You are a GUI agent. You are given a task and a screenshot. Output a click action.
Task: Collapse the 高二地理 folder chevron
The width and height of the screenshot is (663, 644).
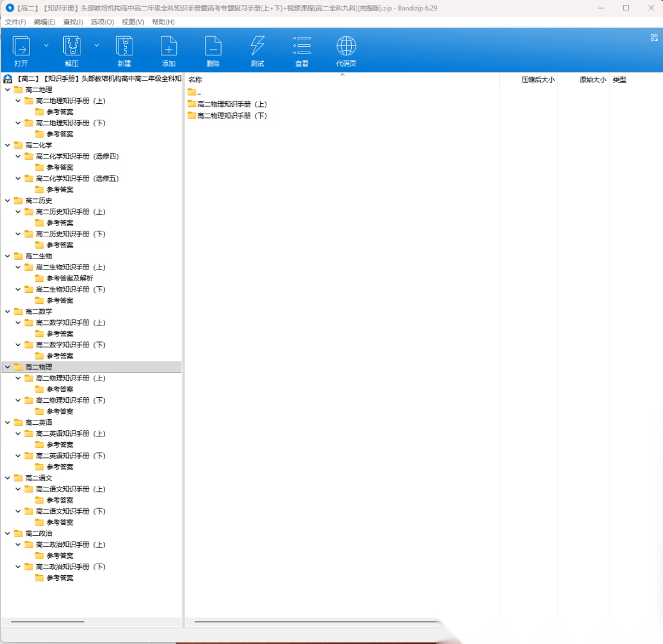7,90
